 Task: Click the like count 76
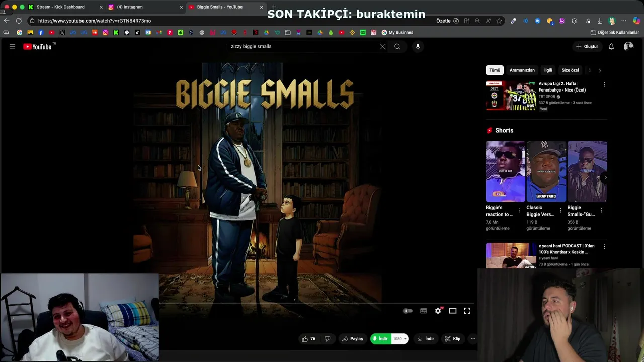(x=312, y=339)
